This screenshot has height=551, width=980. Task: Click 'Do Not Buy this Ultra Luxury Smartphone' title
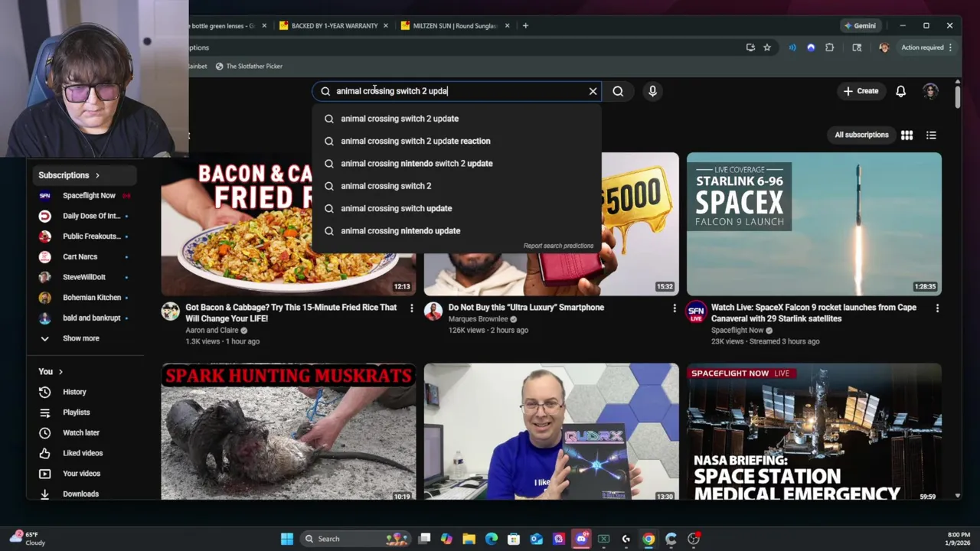coord(526,308)
